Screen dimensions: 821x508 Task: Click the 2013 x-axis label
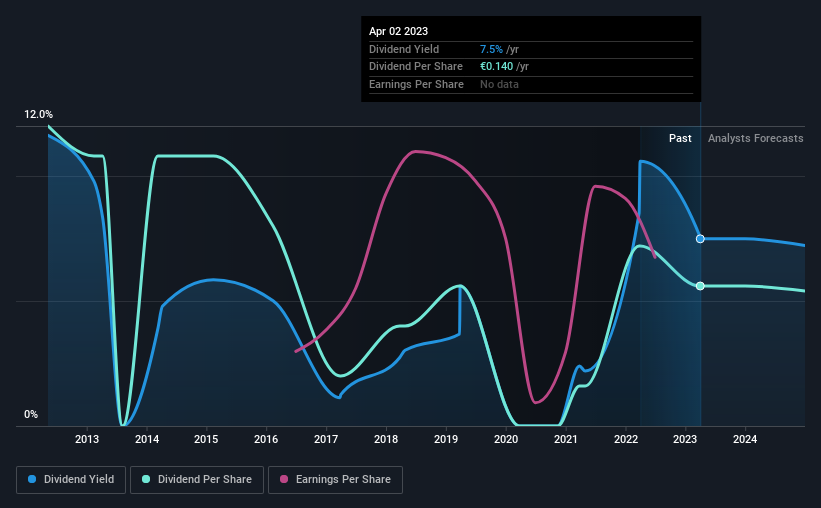(x=87, y=439)
